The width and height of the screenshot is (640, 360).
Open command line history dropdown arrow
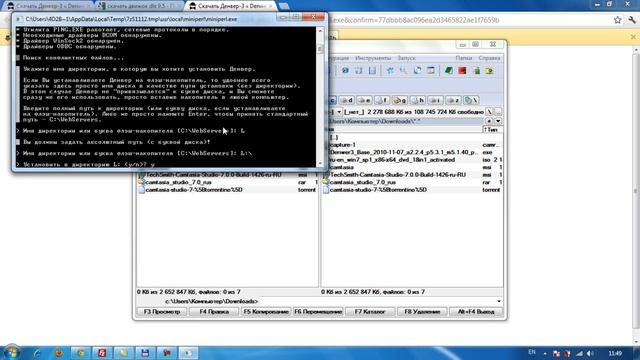[x=499, y=301]
